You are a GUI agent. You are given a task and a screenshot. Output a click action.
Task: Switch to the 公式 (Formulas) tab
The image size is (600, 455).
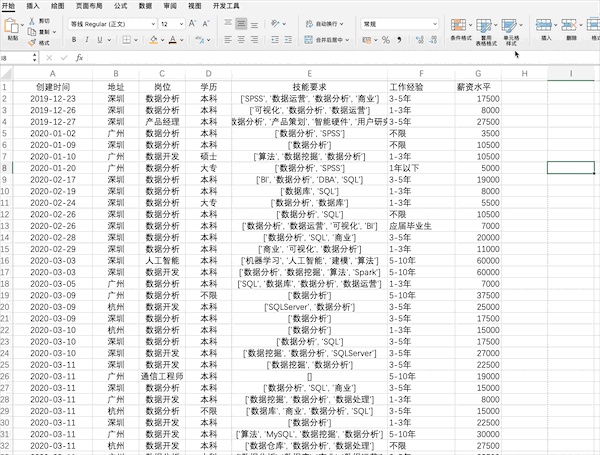point(120,6)
